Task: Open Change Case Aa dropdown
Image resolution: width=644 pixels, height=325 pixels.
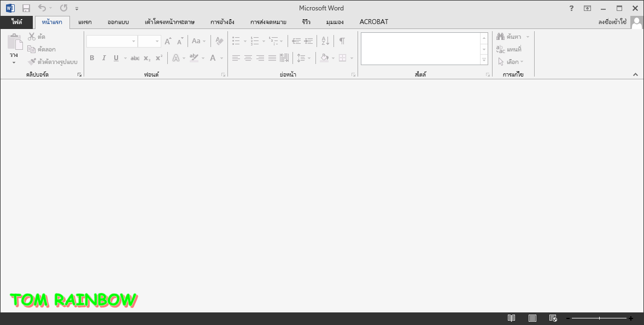Action: click(x=199, y=41)
